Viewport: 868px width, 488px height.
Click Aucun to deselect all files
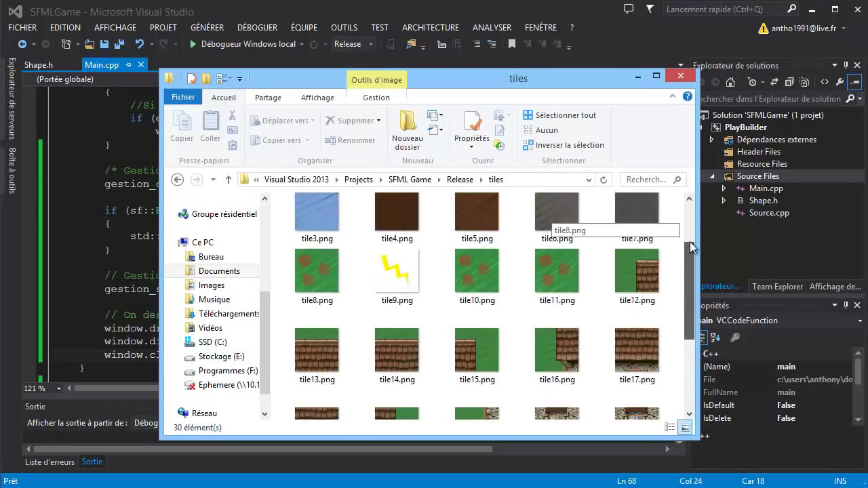[540, 130]
